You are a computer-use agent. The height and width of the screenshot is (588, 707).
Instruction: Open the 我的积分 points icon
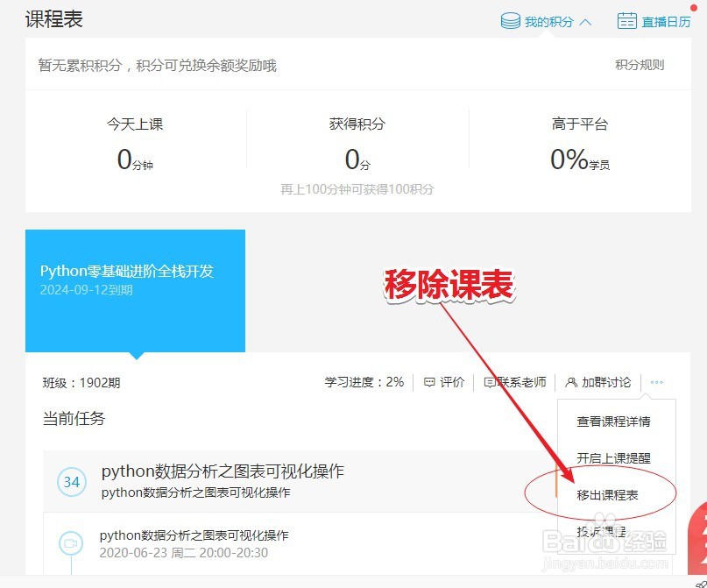point(510,20)
